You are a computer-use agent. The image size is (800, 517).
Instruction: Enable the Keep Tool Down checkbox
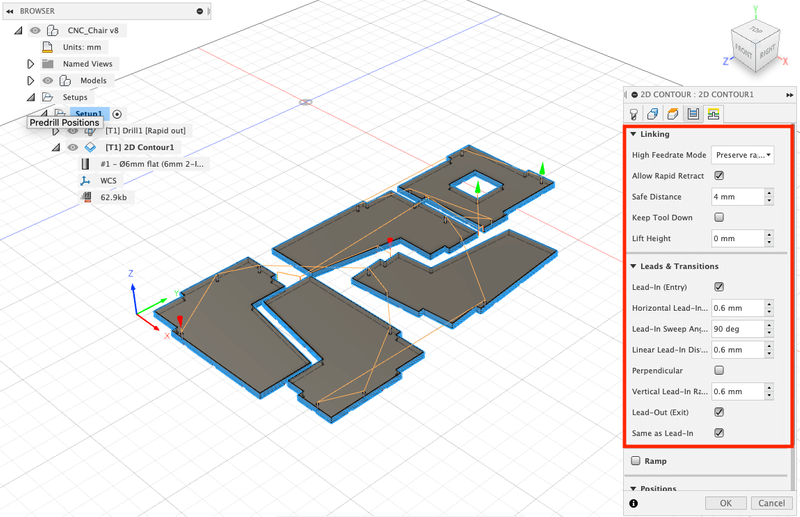point(719,217)
